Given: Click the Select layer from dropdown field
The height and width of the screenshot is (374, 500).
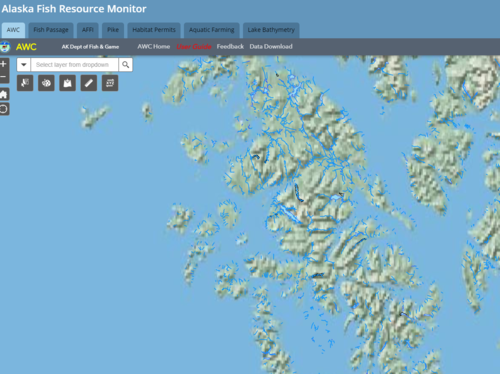Looking at the screenshot, I should click(x=75, y=65).
